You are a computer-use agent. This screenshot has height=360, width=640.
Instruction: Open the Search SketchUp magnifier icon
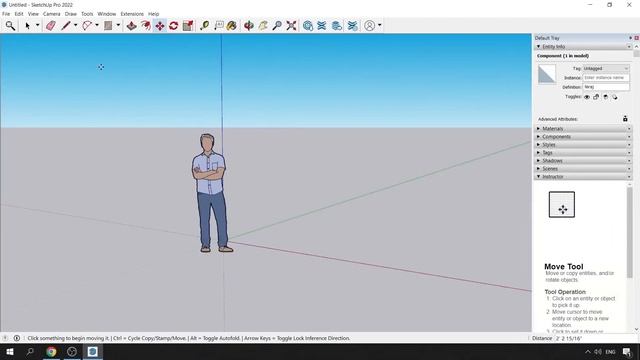[x=10, y=26]
